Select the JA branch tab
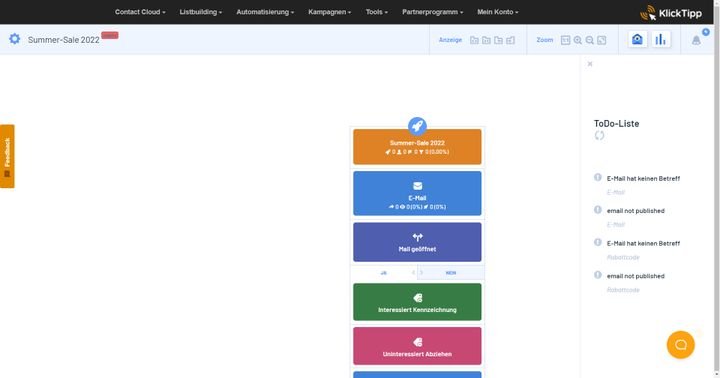 [383, 273]
